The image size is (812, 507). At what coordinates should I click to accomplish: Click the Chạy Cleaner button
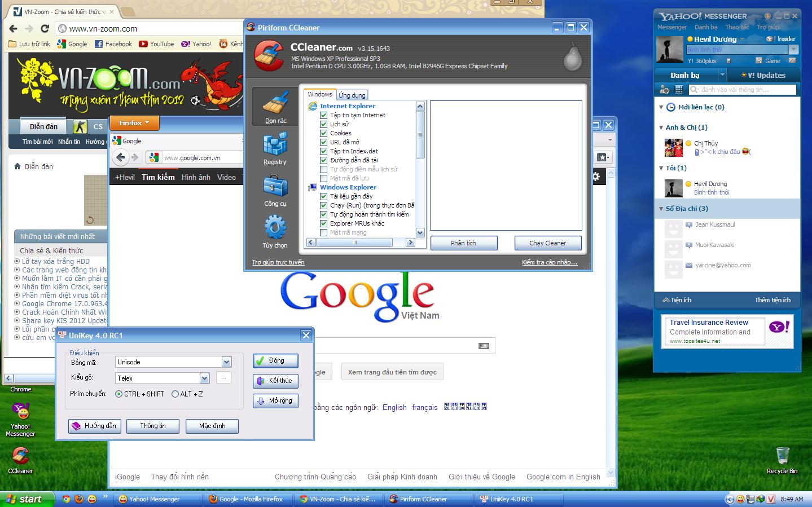[x=548, y=243]
